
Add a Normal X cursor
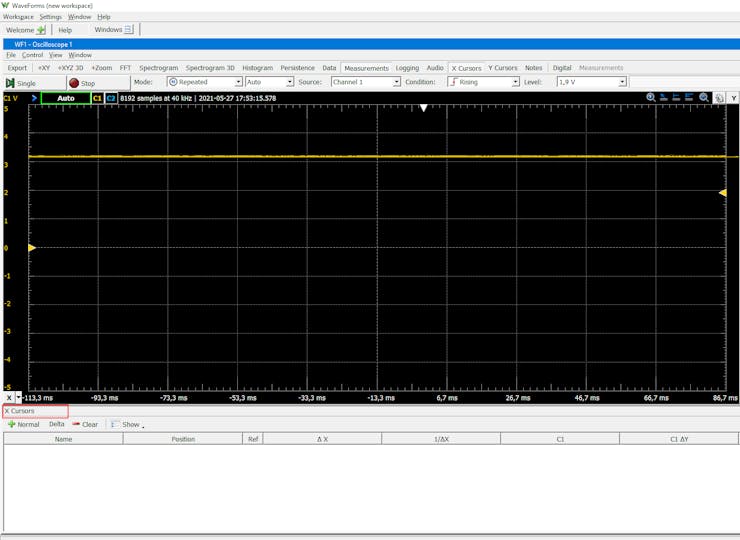tap(23, 424)
